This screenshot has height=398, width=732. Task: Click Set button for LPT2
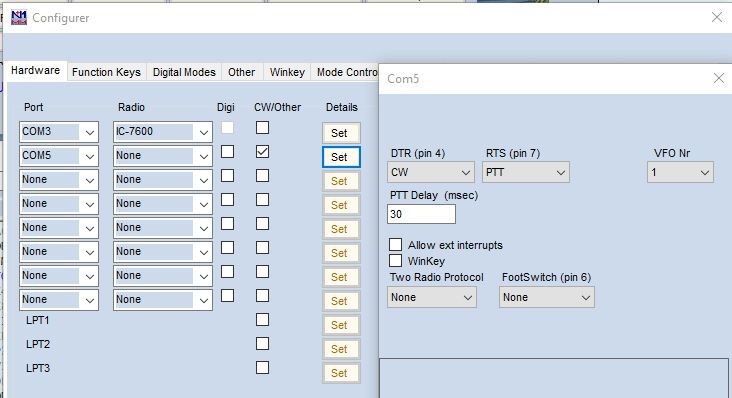tap(341, 349)
